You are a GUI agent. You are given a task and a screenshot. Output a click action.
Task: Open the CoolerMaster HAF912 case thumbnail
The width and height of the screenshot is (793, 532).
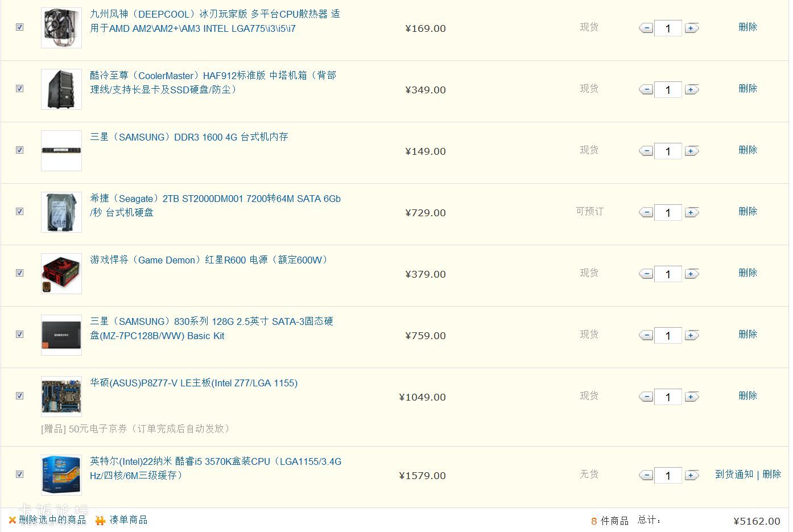[x=61, y=89]
